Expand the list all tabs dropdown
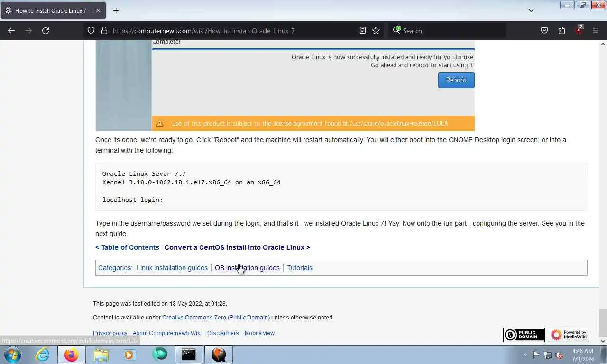Viewport: 607px width, 364px height. click(x=531, y=10)
